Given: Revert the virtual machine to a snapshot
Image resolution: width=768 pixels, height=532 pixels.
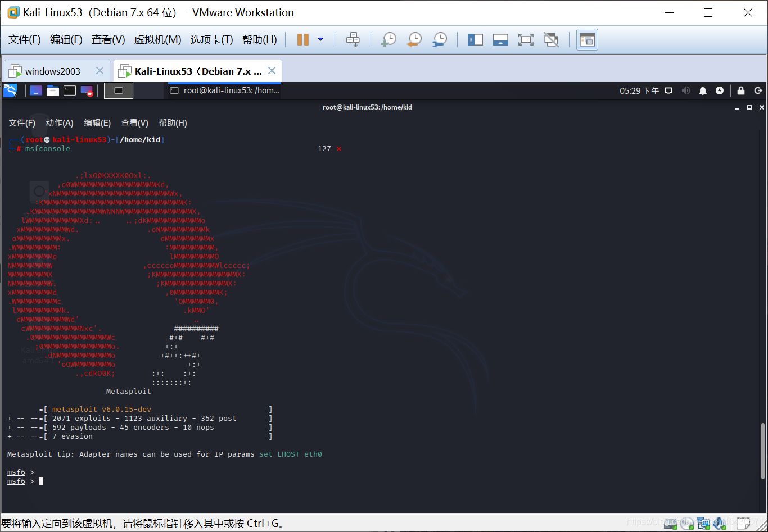Looking at the screenshot, I should pyautogui.click(x=414, y=39).
